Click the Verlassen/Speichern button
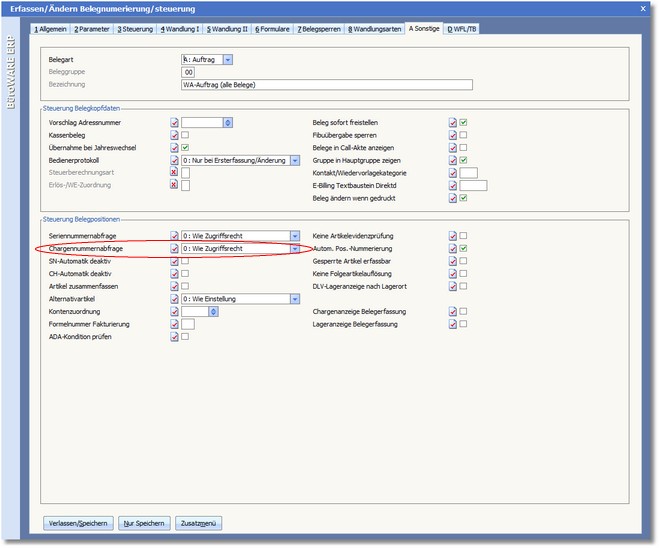 77,523
